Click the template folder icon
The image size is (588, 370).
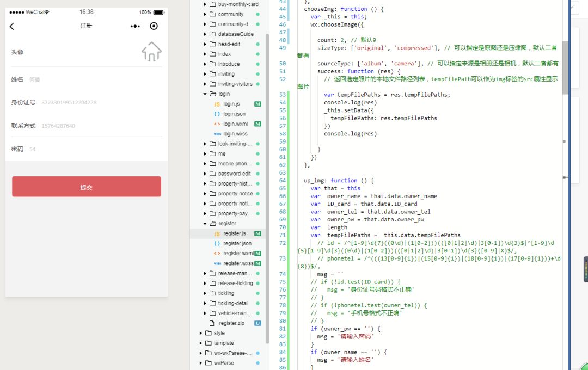click(x=209, y=343)
